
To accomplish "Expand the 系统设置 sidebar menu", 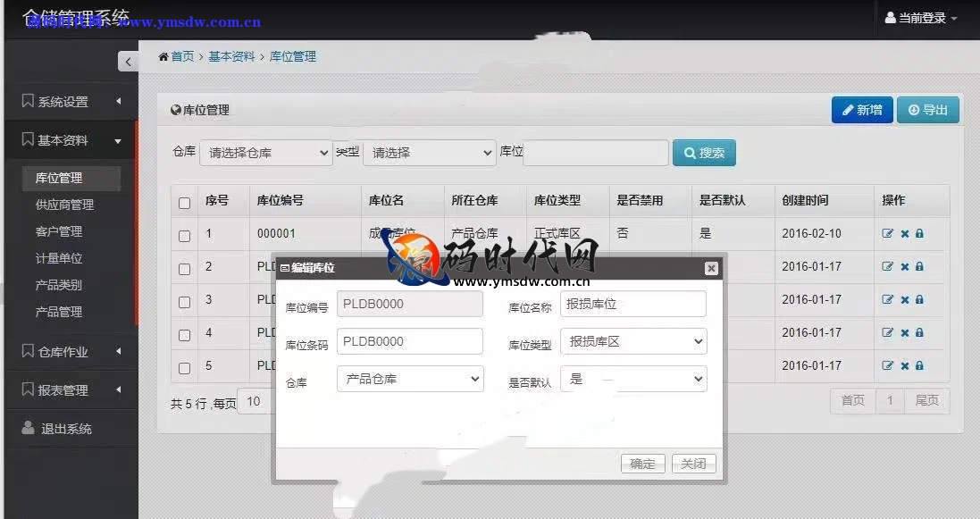I will click(70, 102).
